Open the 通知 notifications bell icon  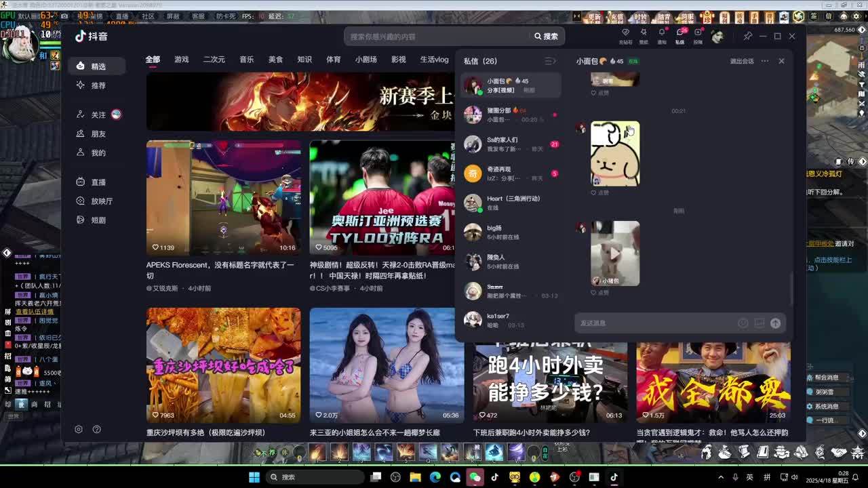pos(662,34)
